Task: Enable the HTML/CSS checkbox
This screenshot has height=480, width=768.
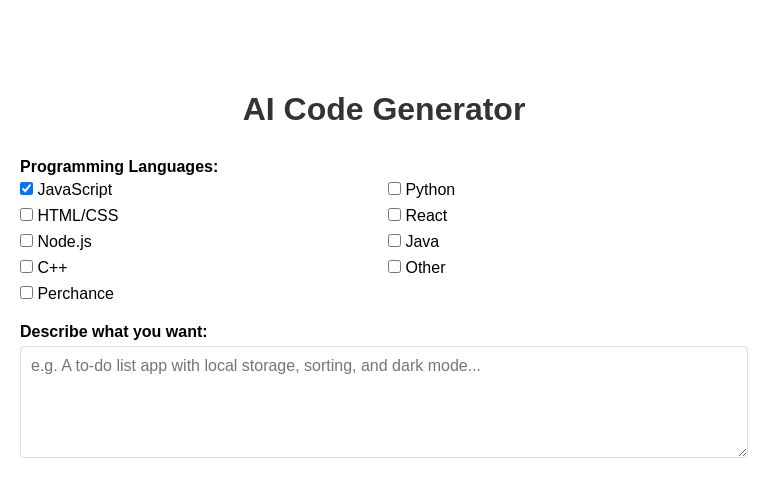Action: click(27, 215)
